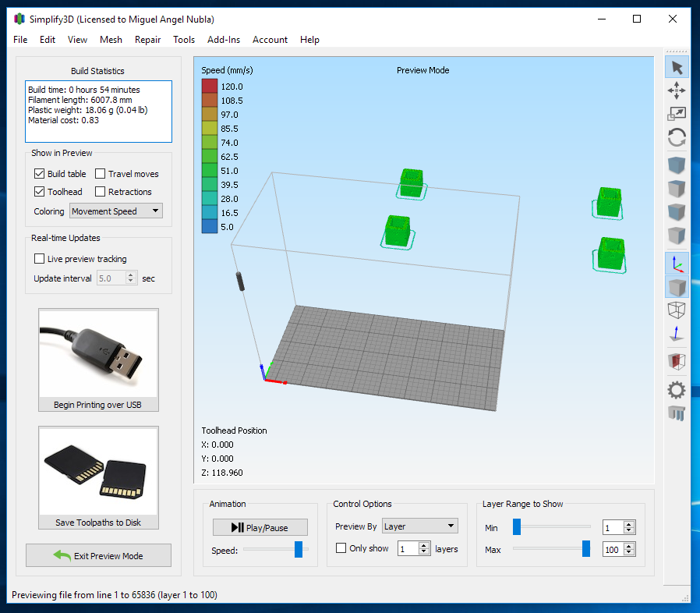Decrease the Only show layers count
This screenshot has height=613, width=700.
(x=425, y=552)
